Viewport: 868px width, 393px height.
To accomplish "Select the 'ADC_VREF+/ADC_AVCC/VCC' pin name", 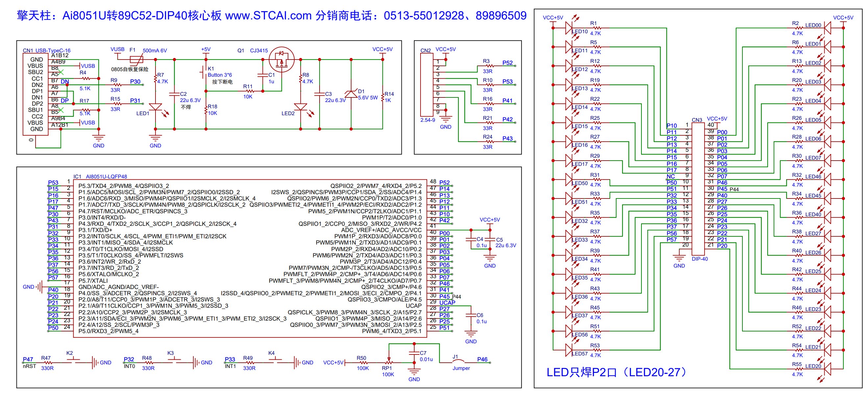I will 381,230.
